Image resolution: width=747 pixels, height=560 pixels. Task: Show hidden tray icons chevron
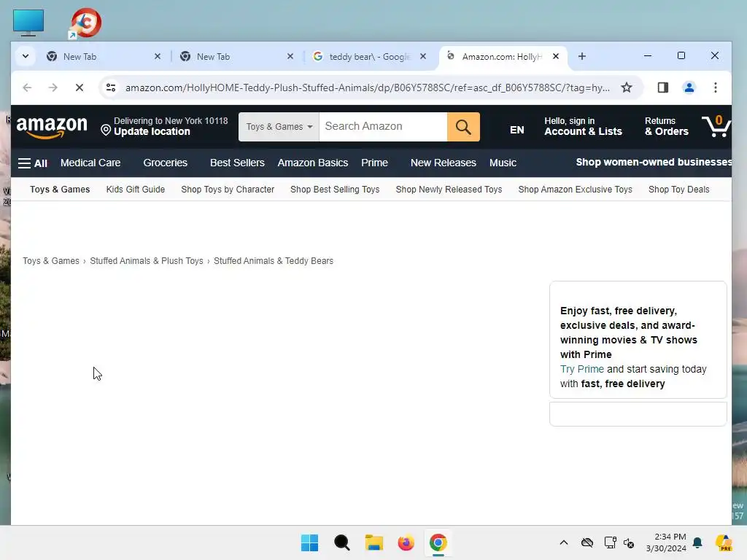564,542
